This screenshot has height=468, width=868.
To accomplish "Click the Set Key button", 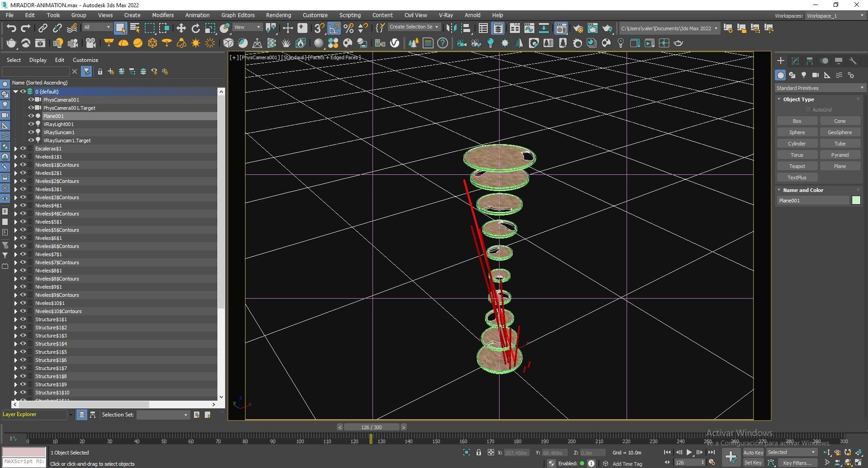I will (x=753, y=463).
